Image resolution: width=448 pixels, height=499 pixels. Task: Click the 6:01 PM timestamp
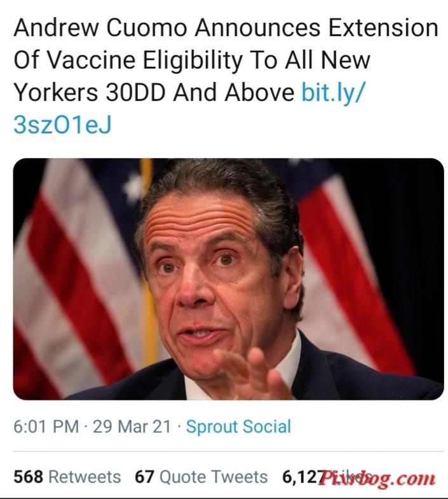point(46,426)
